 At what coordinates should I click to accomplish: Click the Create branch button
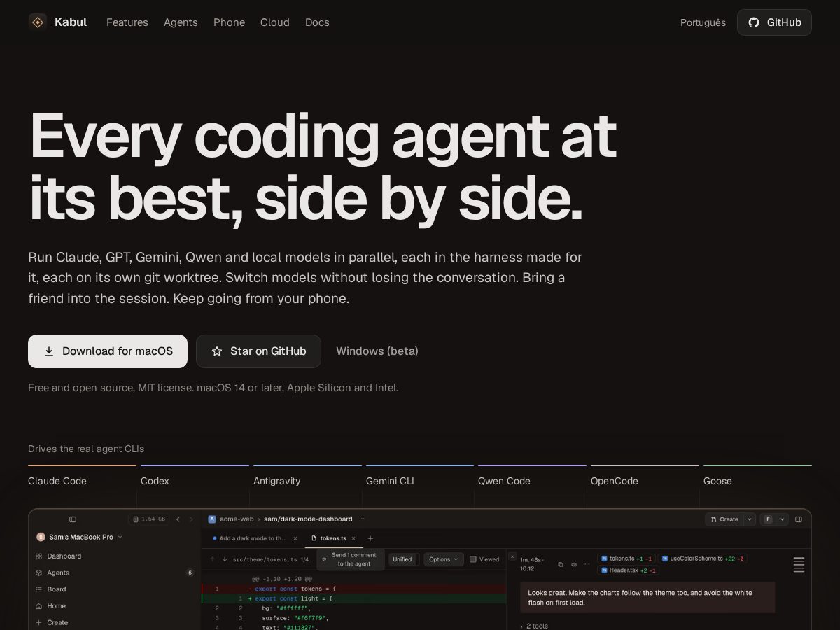(x=724, y=519)
